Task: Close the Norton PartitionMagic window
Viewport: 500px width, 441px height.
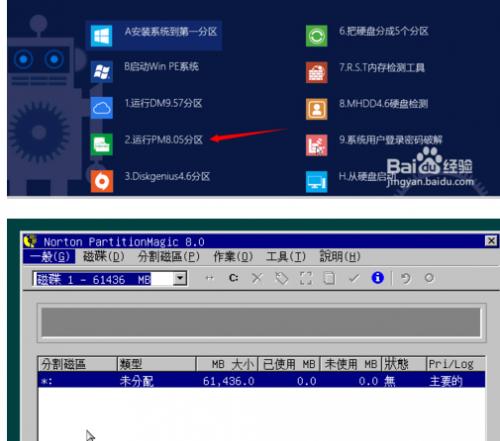Action: point(491,241)
